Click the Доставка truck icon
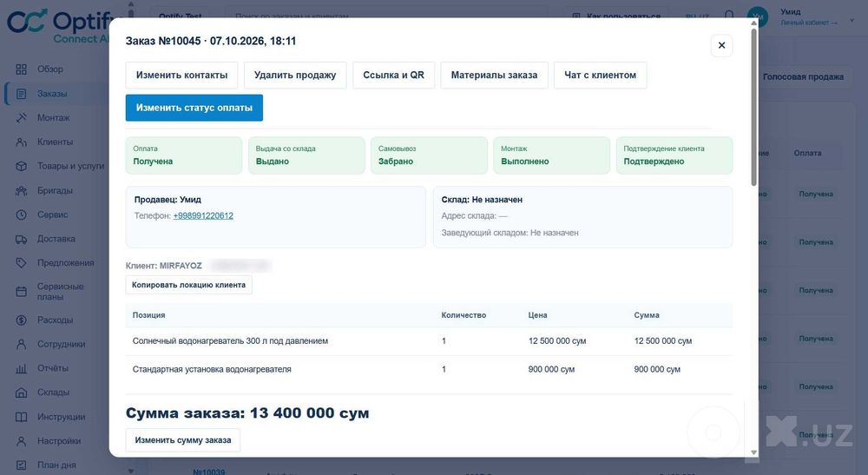 coord(21,239)
